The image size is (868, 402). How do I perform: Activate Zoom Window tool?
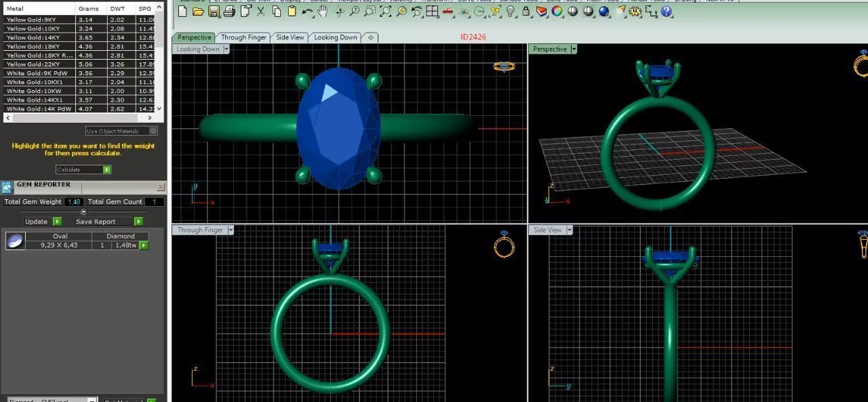[370, 12]
